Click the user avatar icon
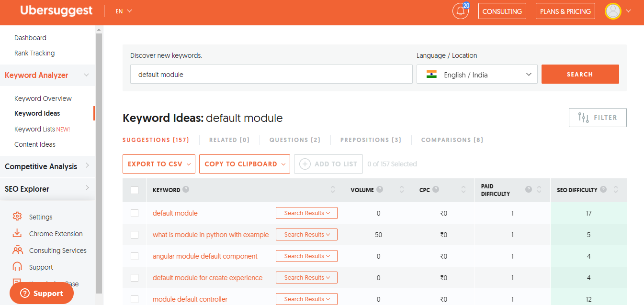Viewport: 644px width, 305px height. 613,11
